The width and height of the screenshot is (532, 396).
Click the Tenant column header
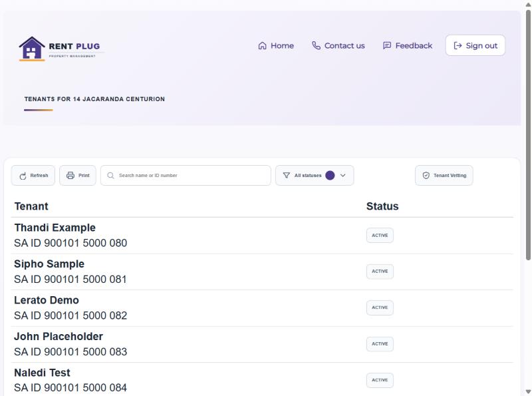[31, 206]
